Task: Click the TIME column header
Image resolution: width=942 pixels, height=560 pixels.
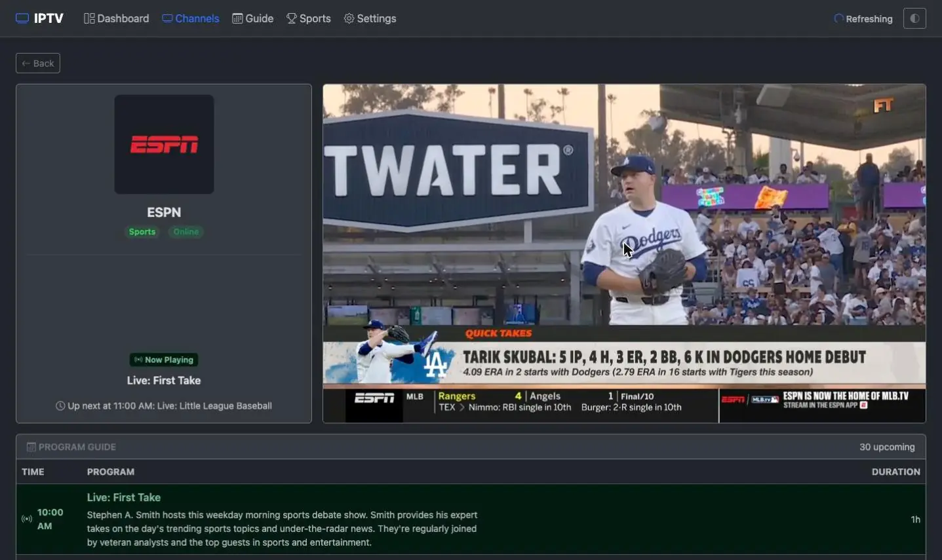Action: pyautogui.click(x=33, y=472)
